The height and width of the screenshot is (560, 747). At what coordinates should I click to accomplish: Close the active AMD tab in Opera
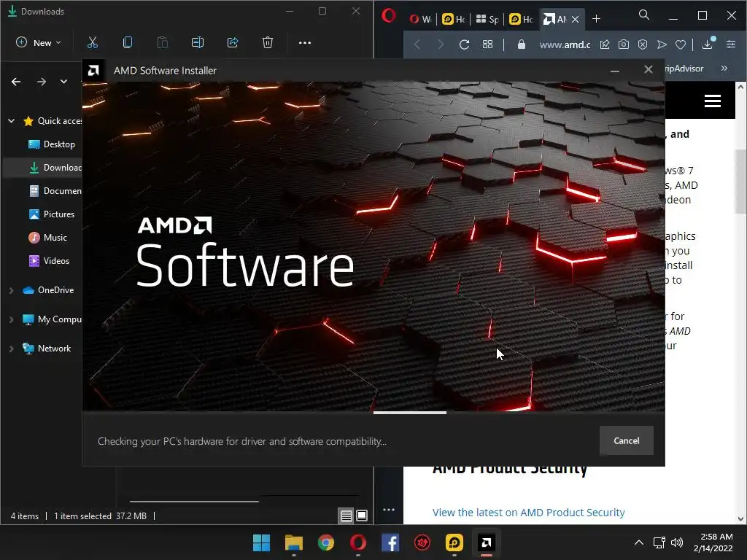coord(575,19)
